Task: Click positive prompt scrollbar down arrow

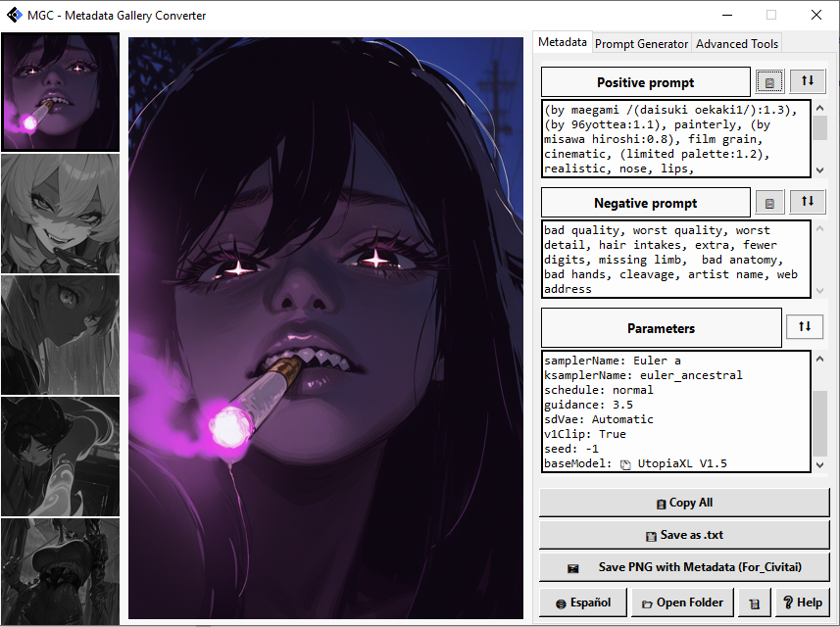Action: (x=819, y=170)
